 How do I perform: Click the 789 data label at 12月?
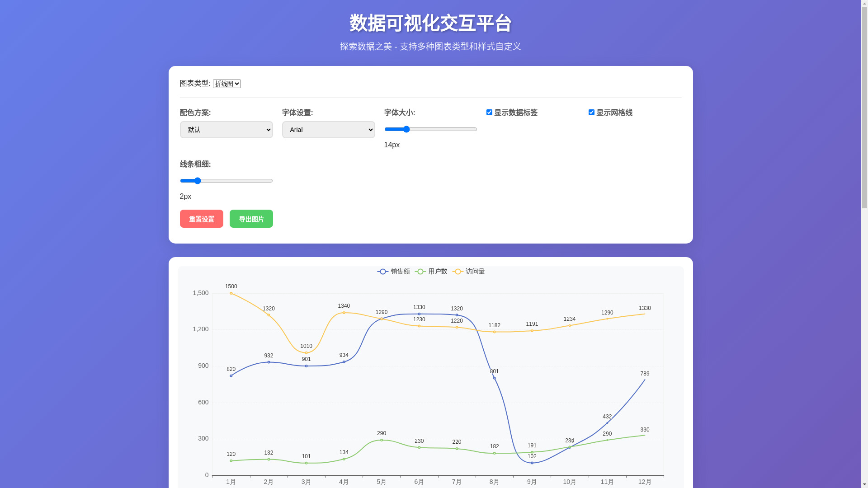click(x=645, y=374)
